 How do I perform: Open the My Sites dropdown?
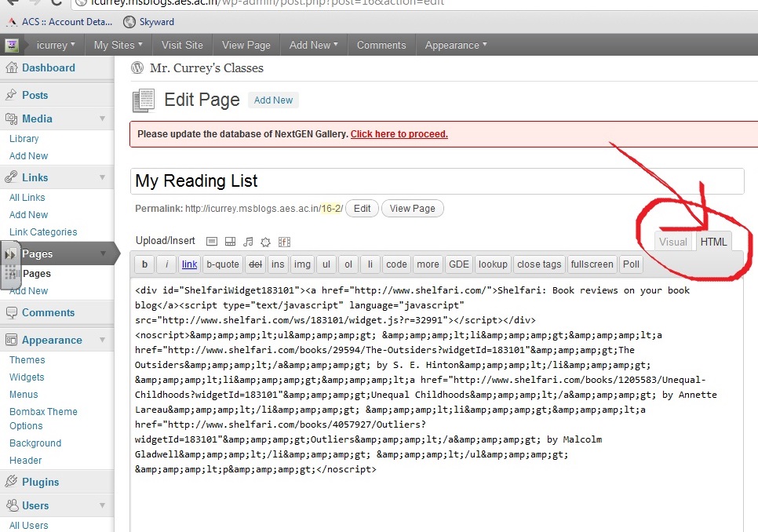click(x=118, y=45)
